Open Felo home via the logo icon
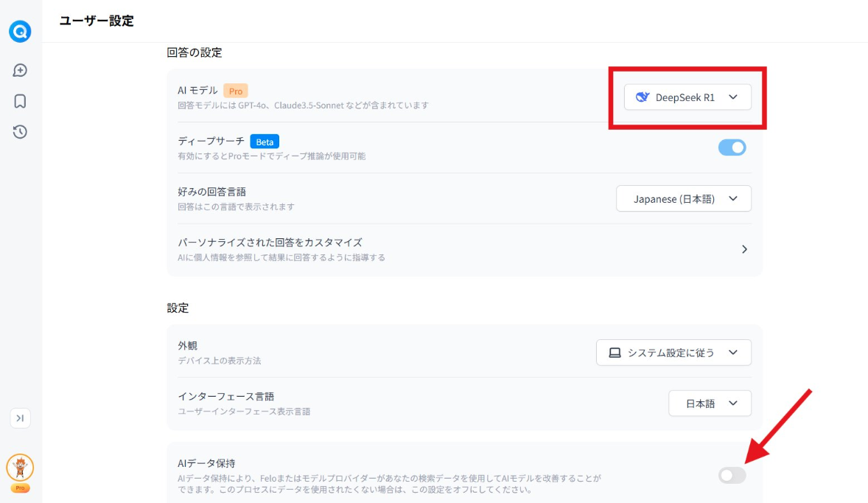 (20, 32)
